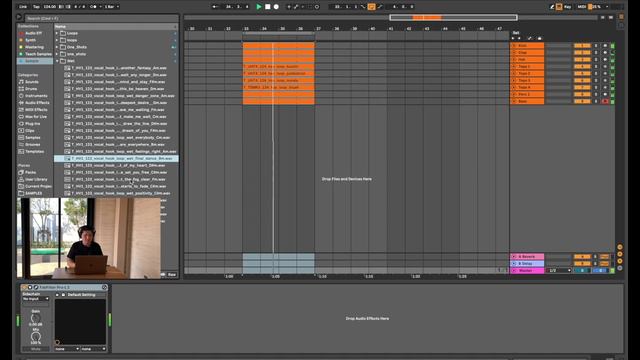Open the 1 Bar quantization dropdown
640x360 pixels.
tap(112, 7)
